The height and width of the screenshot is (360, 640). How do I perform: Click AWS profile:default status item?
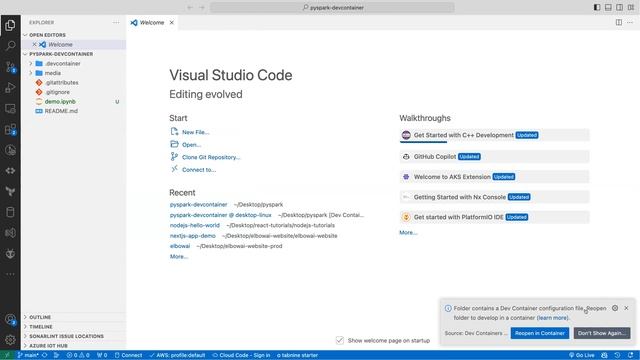pyautogui.click(x=177, y=355)
